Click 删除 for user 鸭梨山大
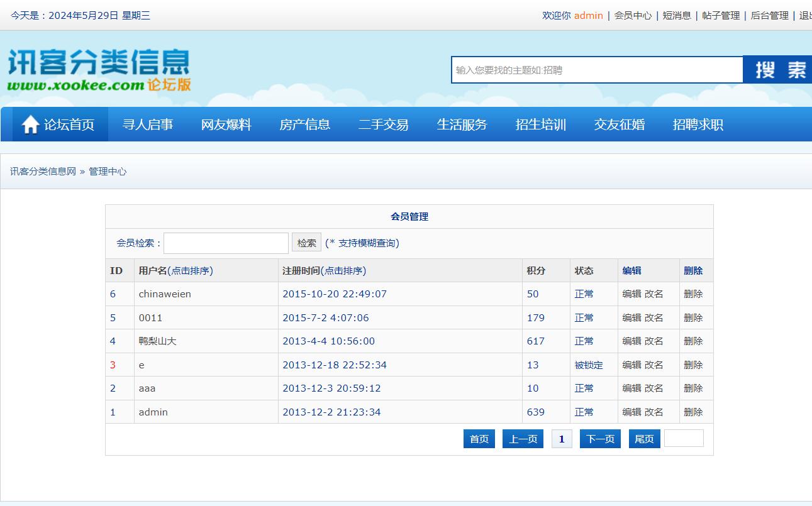This screenshot has height=506, width=812. click(x=694, y=341)
